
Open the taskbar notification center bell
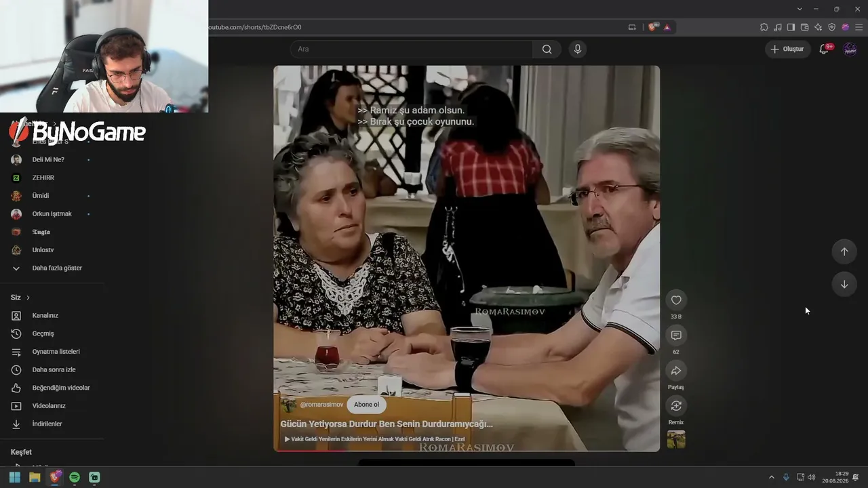pyautogui.click(x=856, y=477)
